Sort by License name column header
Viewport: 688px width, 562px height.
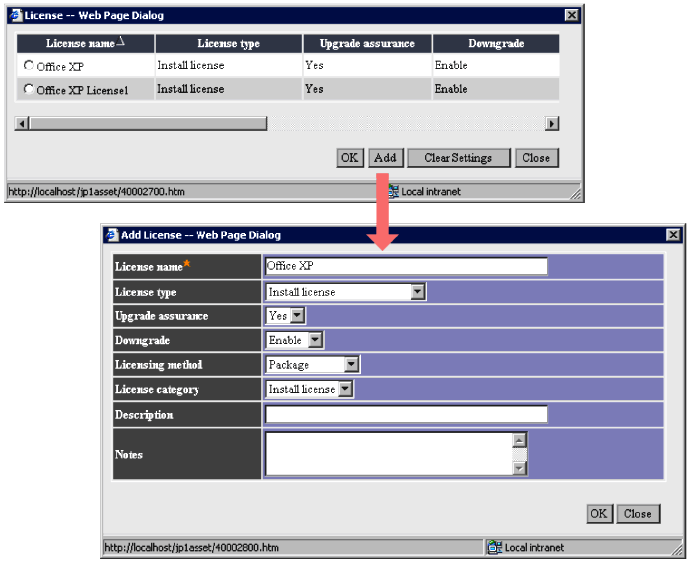click(85, 44)
